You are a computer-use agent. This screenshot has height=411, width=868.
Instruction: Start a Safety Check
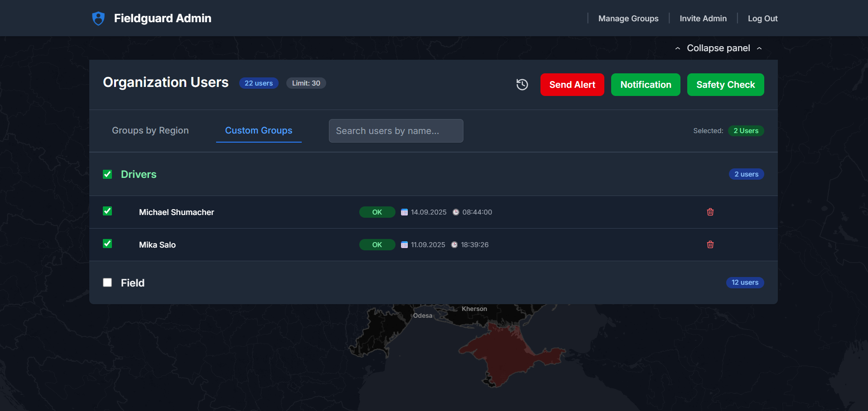[x=725, y=85]
